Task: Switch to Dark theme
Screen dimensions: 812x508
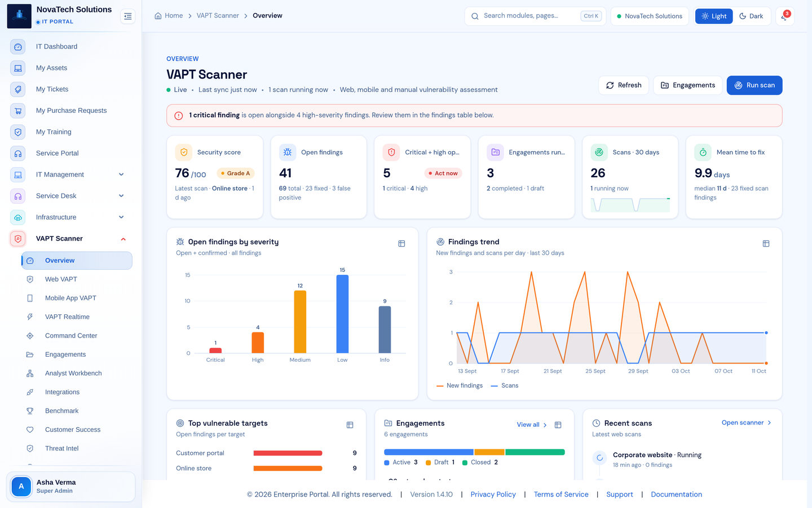Action: click(x=751, y=16)
